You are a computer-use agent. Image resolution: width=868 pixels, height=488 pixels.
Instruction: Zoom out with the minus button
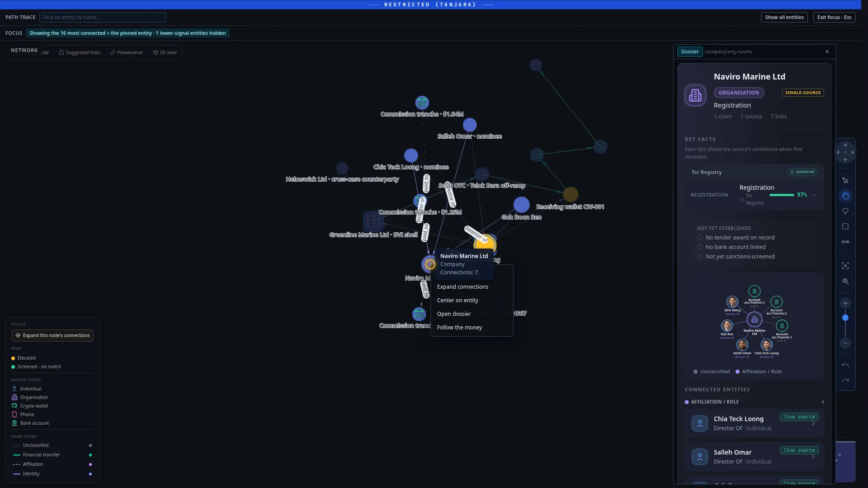(845, 343)
